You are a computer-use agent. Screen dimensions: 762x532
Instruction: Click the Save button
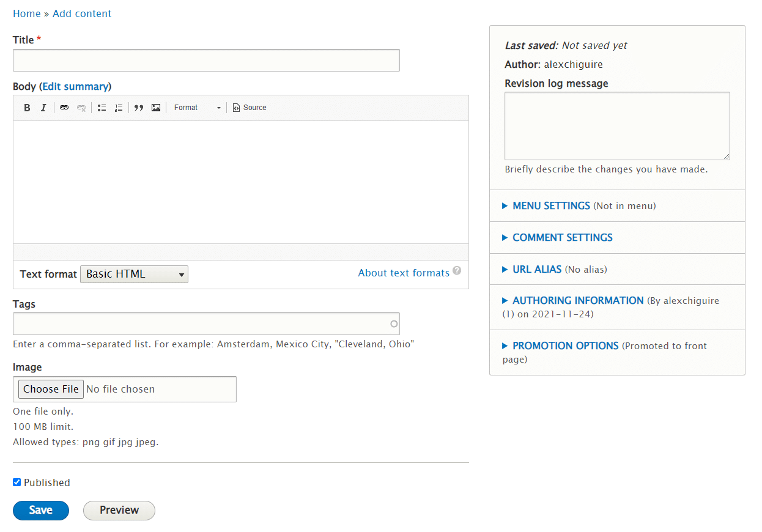click(x=41, y=510)
